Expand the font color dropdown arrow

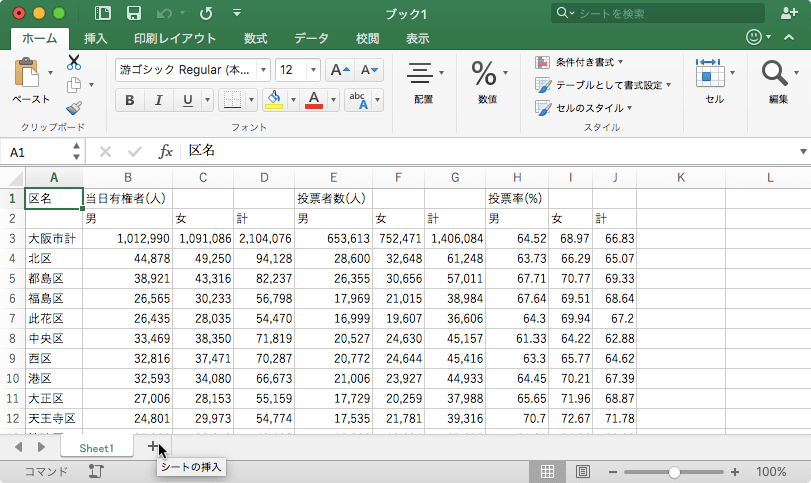334,100
